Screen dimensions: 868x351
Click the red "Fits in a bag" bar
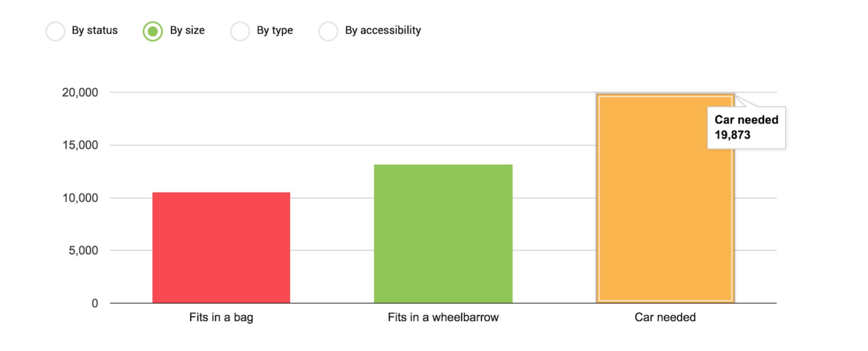(221, 247)
